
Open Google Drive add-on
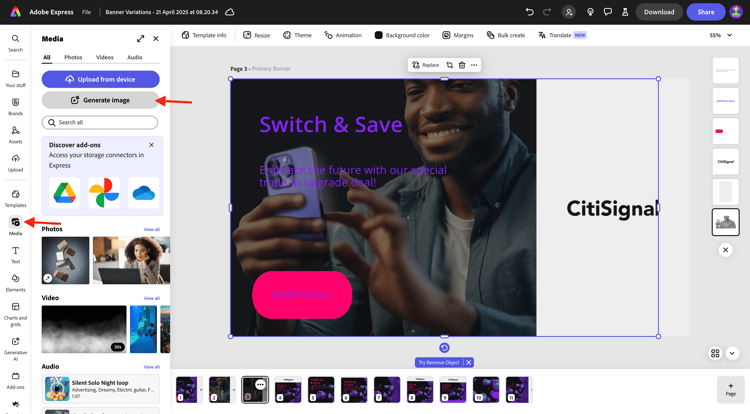click(x=65, y=193)
